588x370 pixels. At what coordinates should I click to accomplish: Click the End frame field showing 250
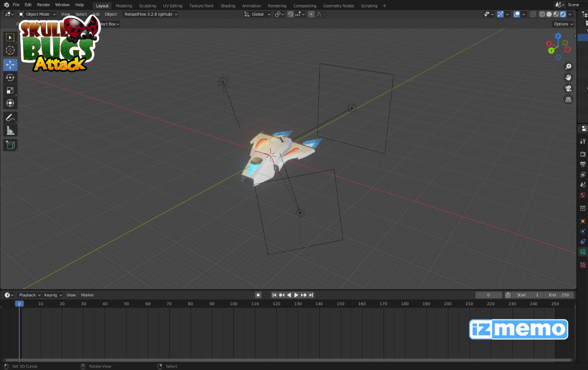559,295
